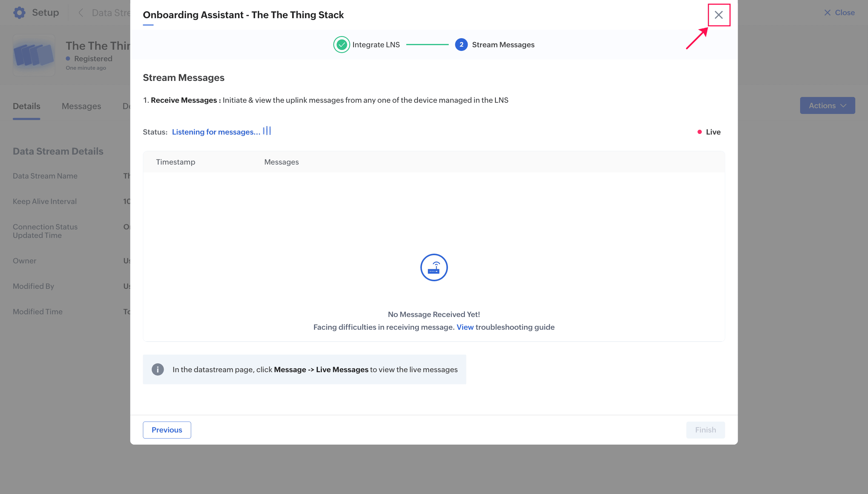Click the back arrow beside Data Stream title
Screen dimensions: 868x494
coord(81,12)
